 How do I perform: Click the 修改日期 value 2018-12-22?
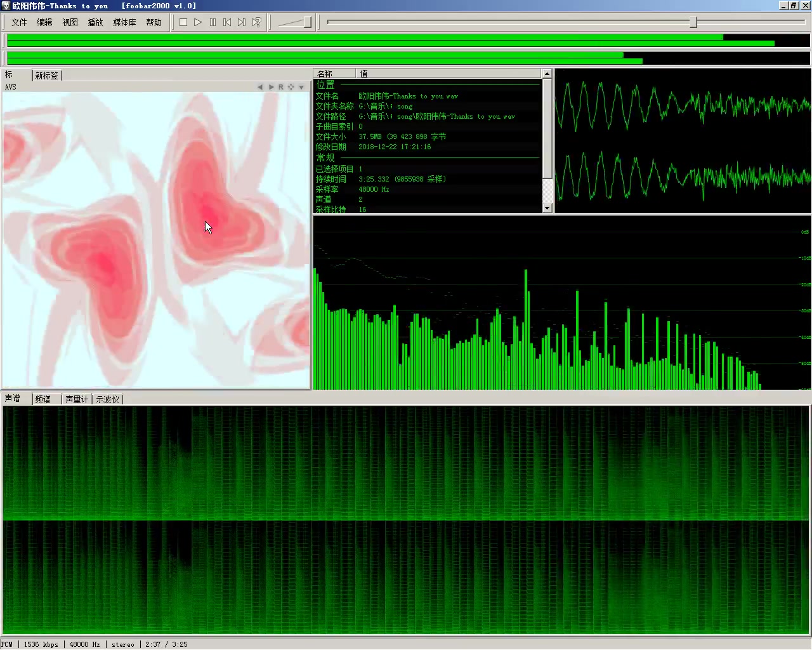395,147
